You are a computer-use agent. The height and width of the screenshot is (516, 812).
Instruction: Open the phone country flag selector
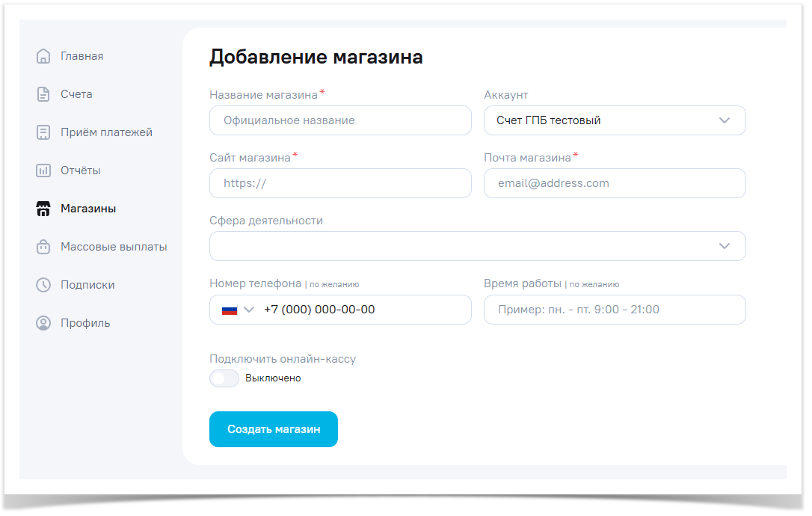(x=237, y=310)
